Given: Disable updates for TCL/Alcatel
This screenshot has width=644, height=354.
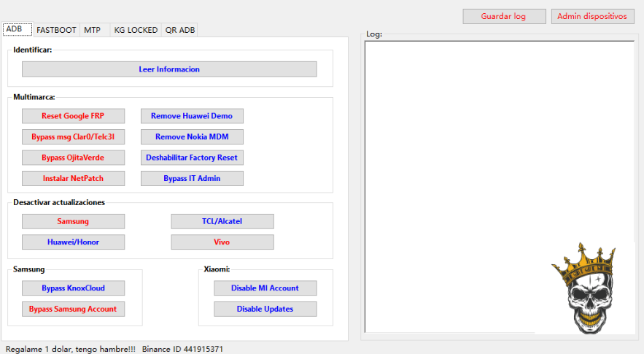Looking at the screenshot, I should [x=222, y=221].
